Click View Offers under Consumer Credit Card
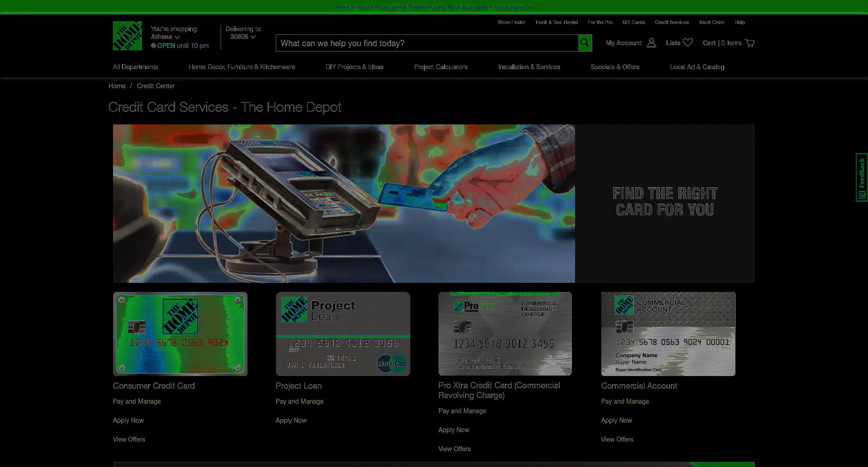This screenshot has width=868, height=467. tap(129, 439)
